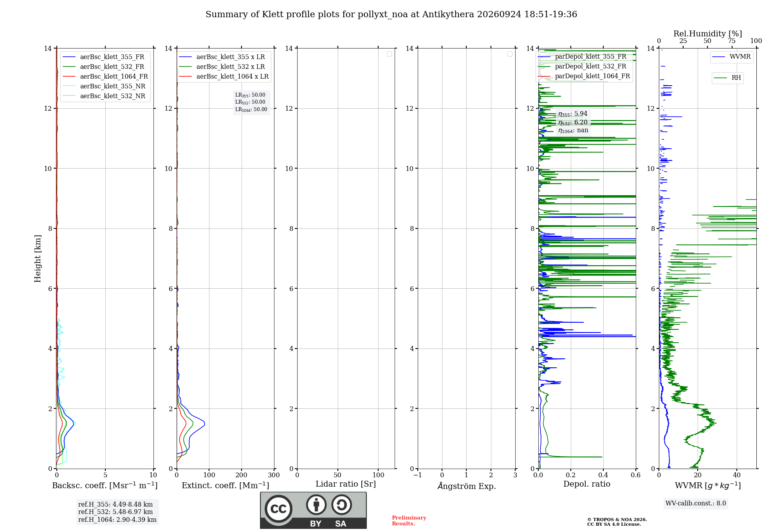The image size is (783, 532).
Task: Click the η1064: nan annotation
Action: click(x=573, y=131)
